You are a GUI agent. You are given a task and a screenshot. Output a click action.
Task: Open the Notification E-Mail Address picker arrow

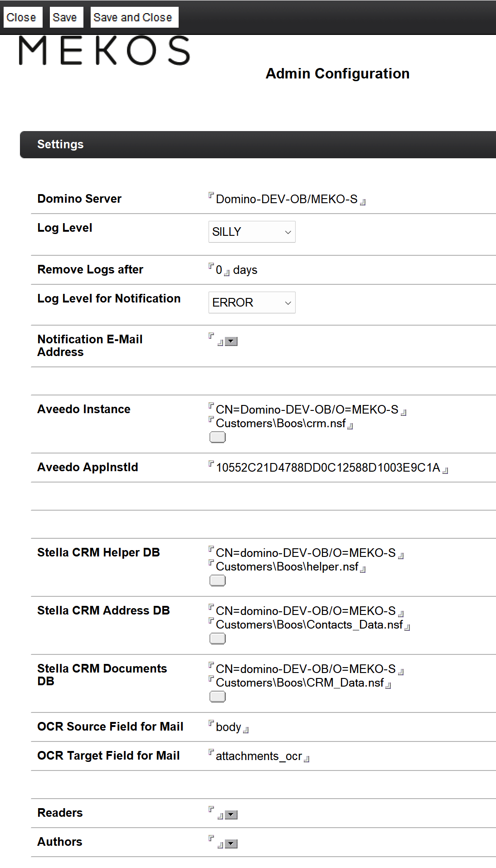click(x=231, y=341)
